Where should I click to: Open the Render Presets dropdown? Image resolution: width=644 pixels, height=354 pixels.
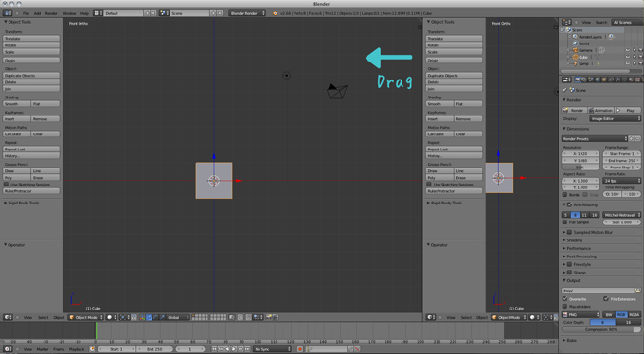[595, 139]
